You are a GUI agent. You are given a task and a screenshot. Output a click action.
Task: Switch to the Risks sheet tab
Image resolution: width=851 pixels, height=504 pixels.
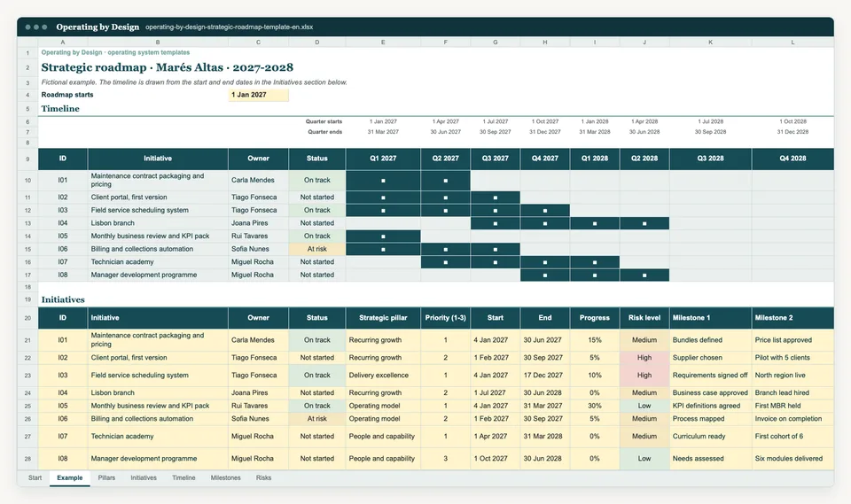(x=263, y=478)
